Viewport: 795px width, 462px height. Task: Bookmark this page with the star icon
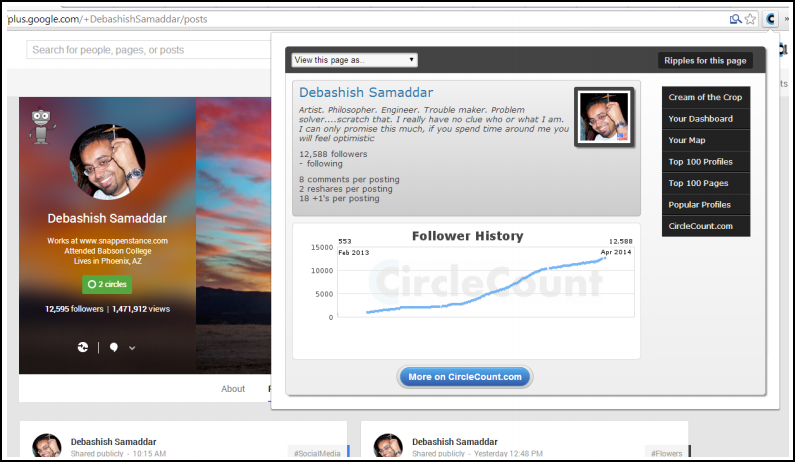pos(750,19)
